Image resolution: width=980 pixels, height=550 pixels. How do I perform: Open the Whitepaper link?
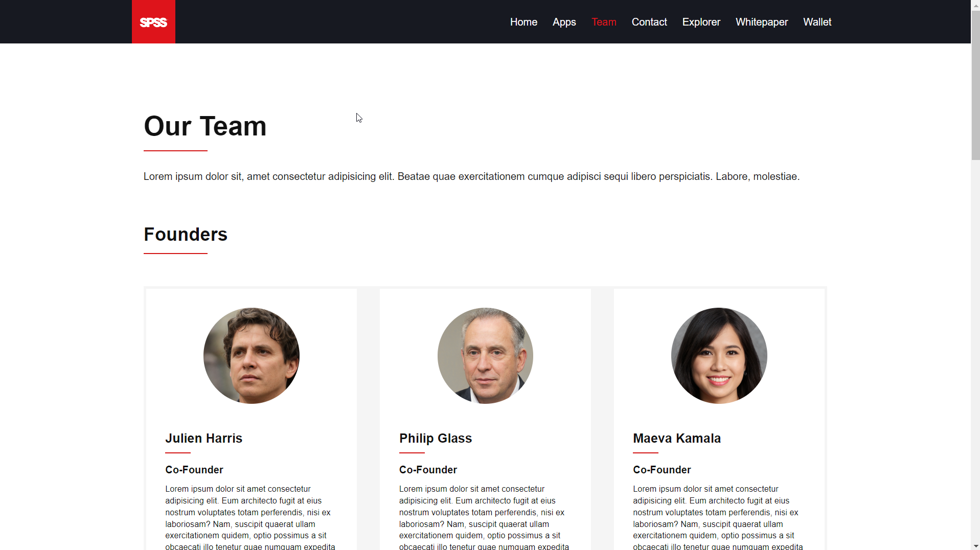(x=761, y=22)
